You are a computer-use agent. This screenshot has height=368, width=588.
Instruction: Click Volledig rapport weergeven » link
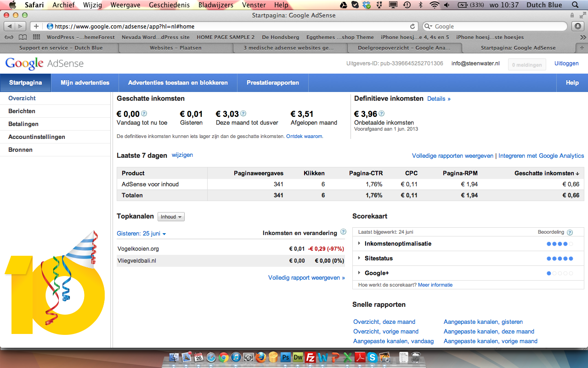306,278
